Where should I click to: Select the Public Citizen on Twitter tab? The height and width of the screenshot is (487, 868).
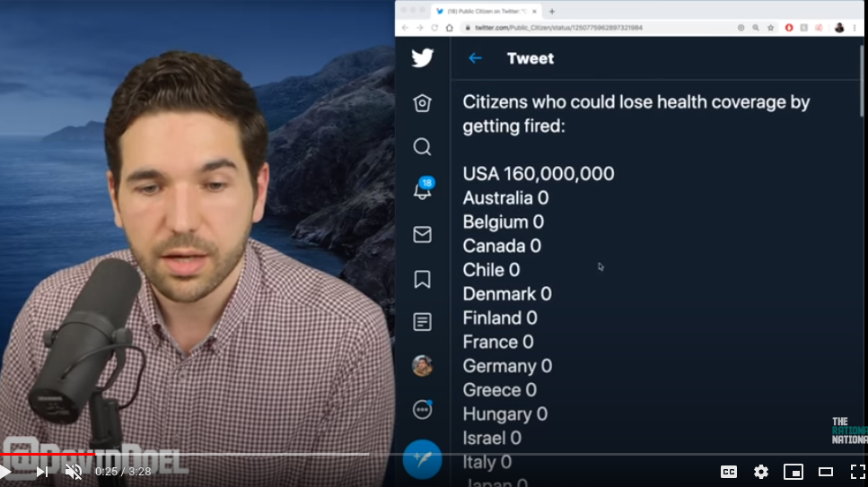pyautogui.click(x=486, y=11)
